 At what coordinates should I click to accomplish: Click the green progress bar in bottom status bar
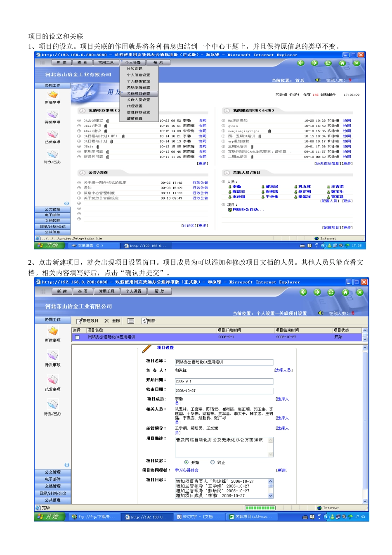tap(260, 508)
